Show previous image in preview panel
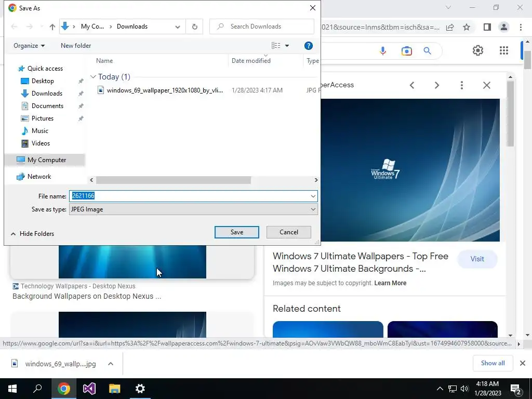 click(412, 85)
